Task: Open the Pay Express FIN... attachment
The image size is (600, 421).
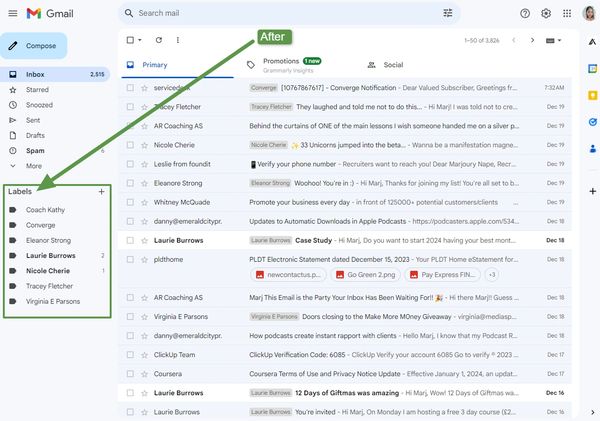Action: (x=442, y=275)
